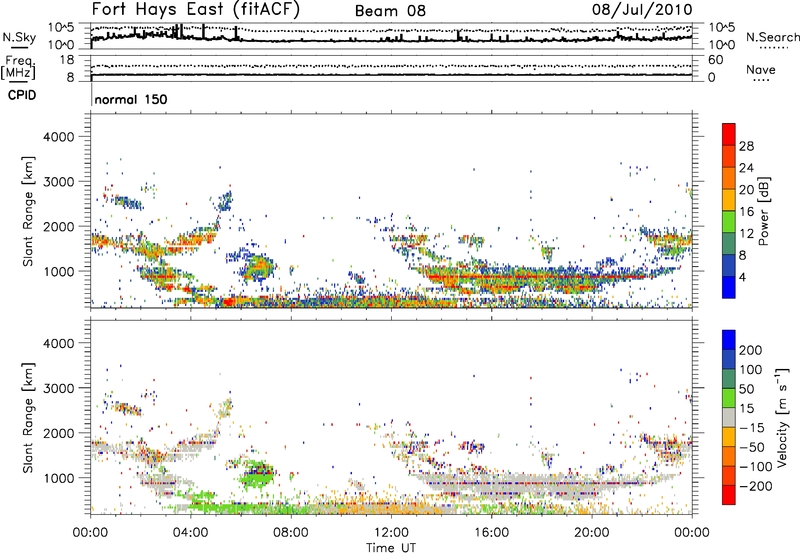Click the 'Beam 08' label

[390, 11]
